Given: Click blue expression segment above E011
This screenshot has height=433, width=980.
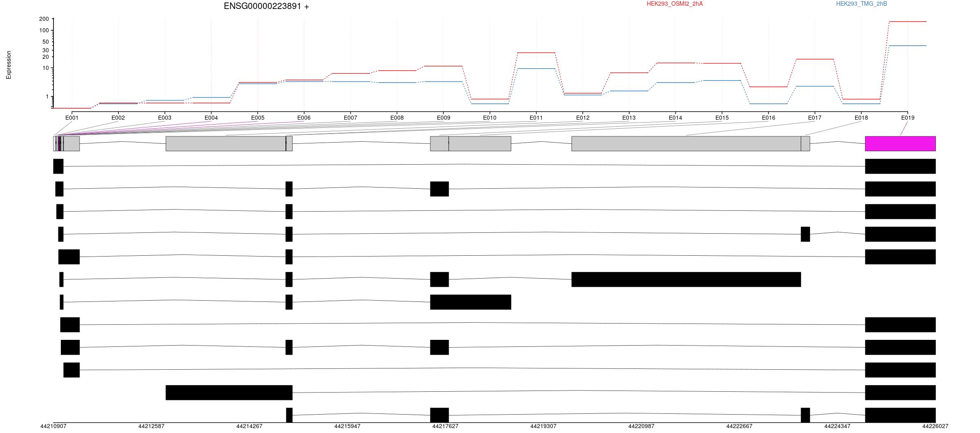Looking at the screenshot, I should [x=536, y=69].
